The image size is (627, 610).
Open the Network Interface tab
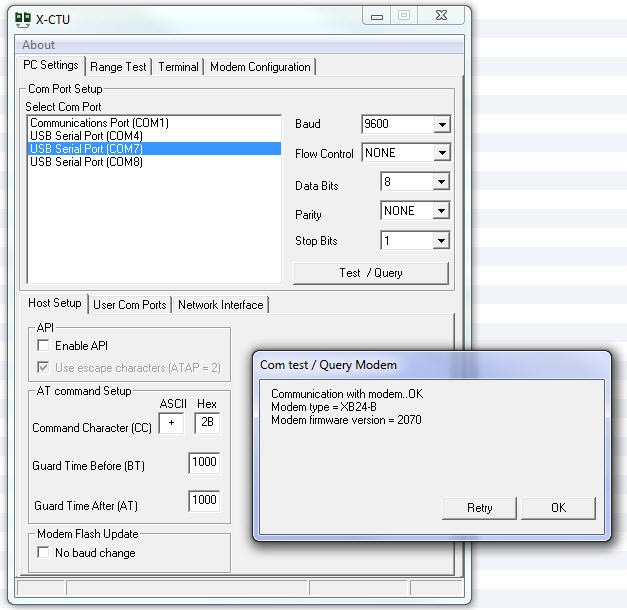[220, 305]
